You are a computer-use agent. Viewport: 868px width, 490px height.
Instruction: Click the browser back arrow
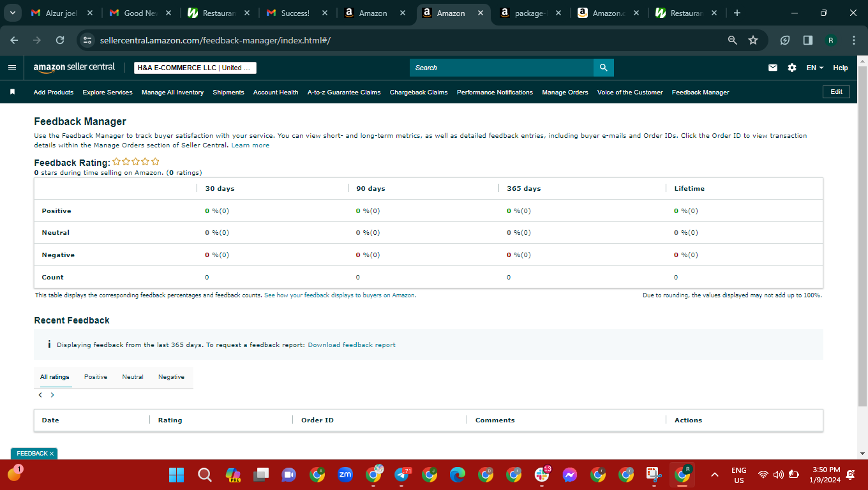point(14,40)
